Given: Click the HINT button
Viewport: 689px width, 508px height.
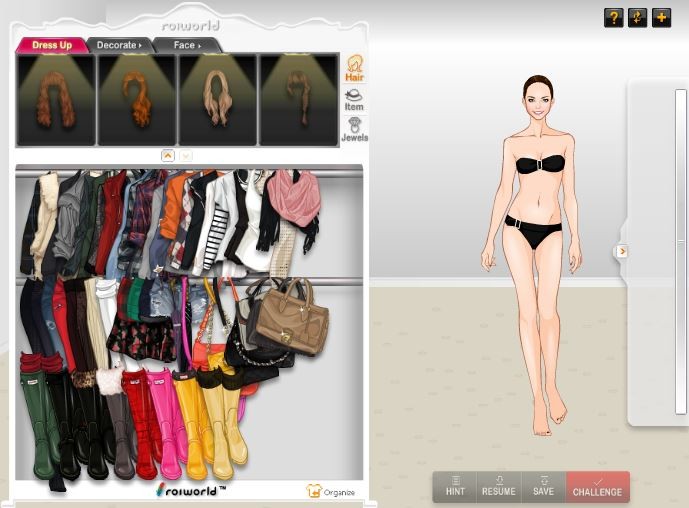Looking at the screenshot, I should (x=455, y=486).
